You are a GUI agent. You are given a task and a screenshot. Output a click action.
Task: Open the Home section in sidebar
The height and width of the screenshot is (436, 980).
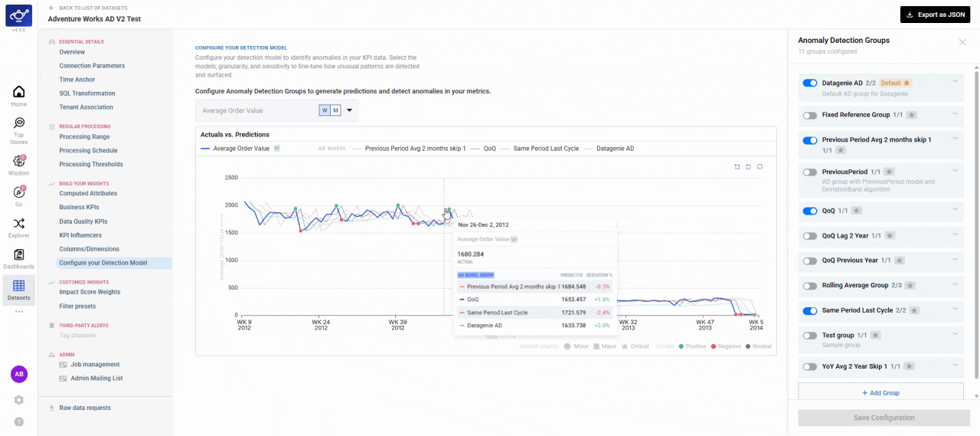tap(18, 97)
